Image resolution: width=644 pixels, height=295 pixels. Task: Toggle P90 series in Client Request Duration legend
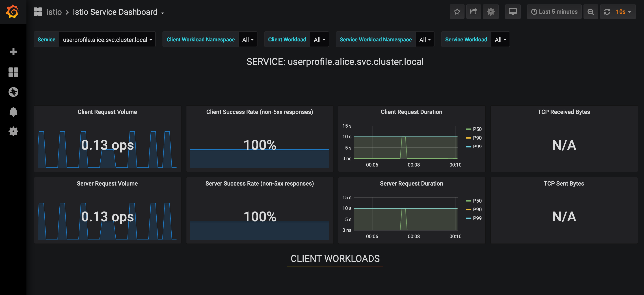click(x=477, y=138)
